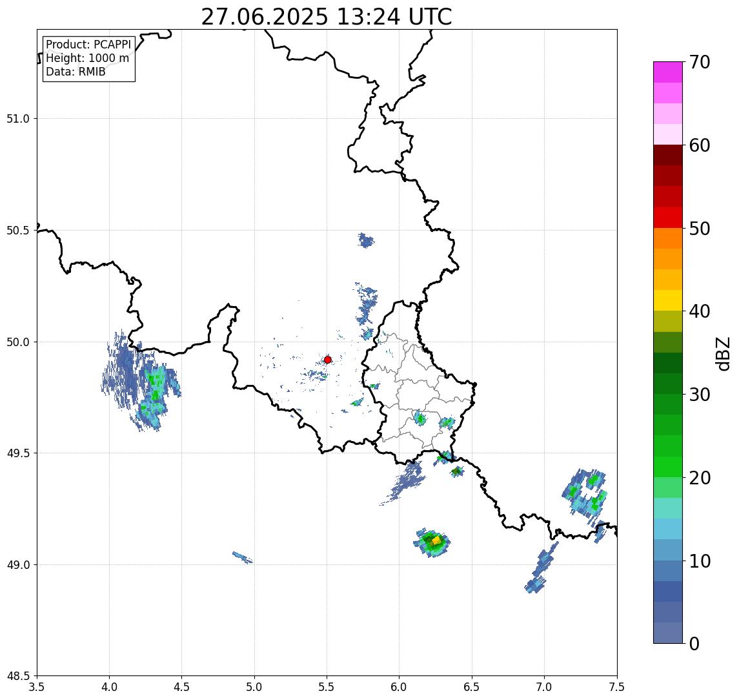739x700 pixels.
Task: Click the colorbar tick label 20
Action: pos(700,478)
